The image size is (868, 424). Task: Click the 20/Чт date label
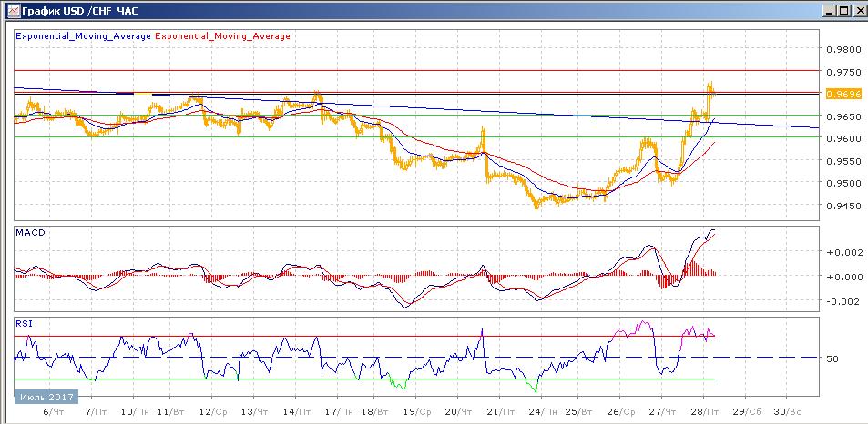point(459,412)
